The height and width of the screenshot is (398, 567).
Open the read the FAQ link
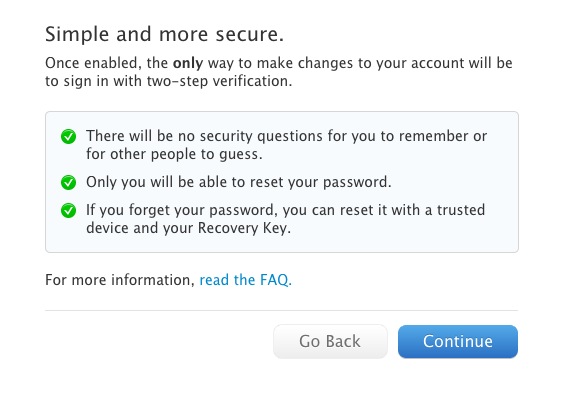(246, 280)
